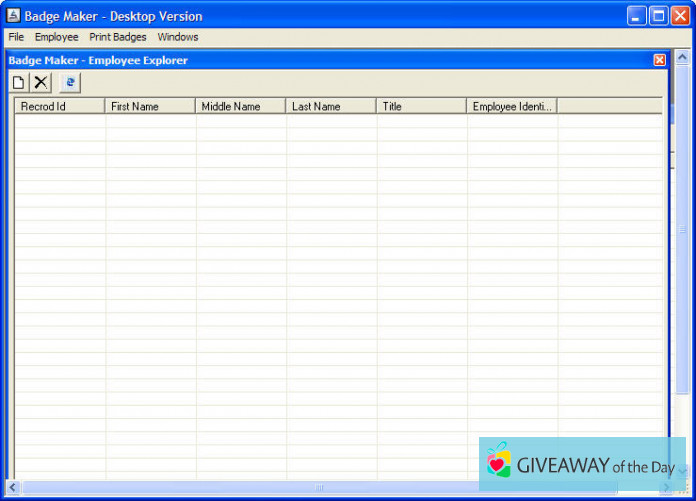Maximize the Badge Maker window
Image resolution: width=696 pixels, height=501 pixels.
pyautogui.click(x=659, y=16)
